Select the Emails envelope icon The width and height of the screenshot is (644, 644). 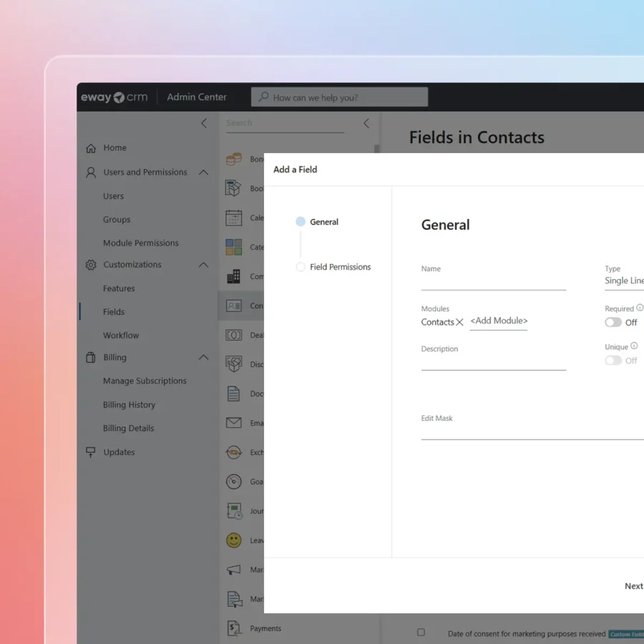click(234, 423)
